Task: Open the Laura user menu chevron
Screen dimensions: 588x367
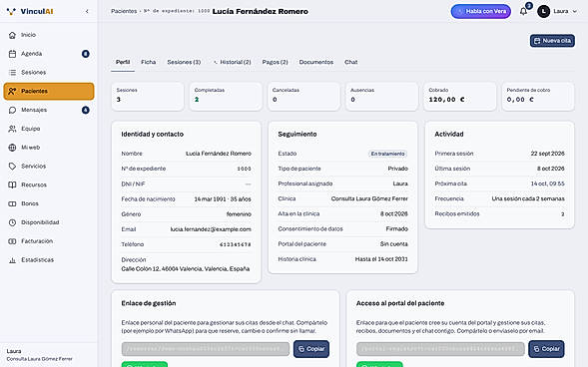Action: 574,11
